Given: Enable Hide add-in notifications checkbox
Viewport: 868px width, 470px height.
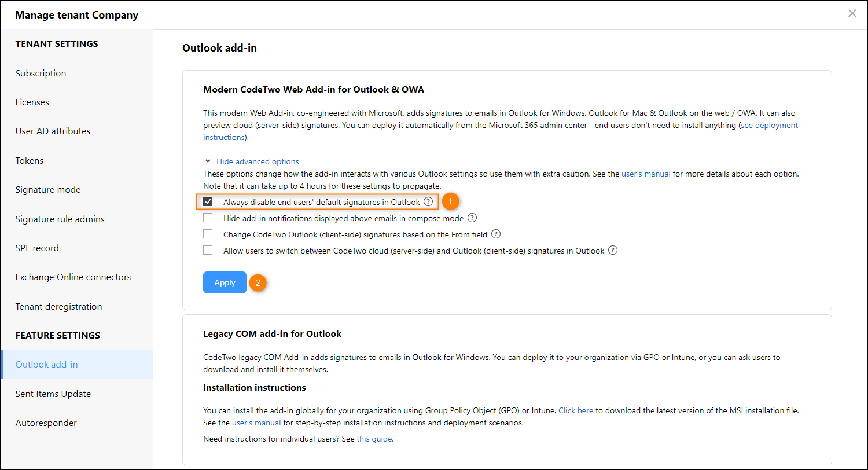Looking at the screenshot, I should tap(208, 218).
